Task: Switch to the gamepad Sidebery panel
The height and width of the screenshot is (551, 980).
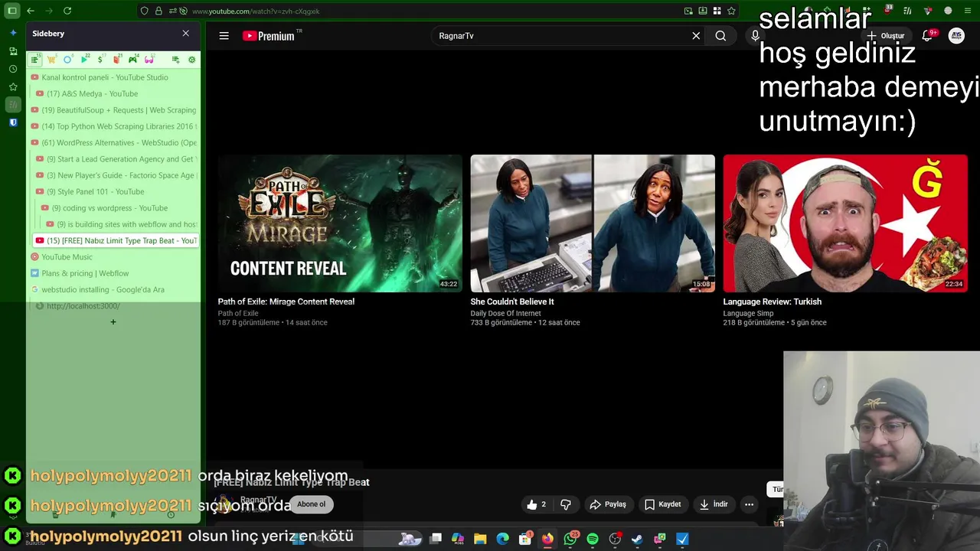Action: click(x=133, y=59)
